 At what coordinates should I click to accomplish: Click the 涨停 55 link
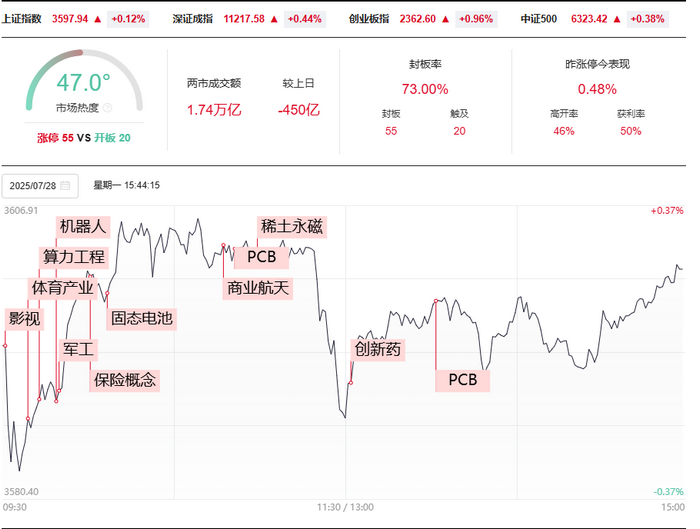(55, 138)
